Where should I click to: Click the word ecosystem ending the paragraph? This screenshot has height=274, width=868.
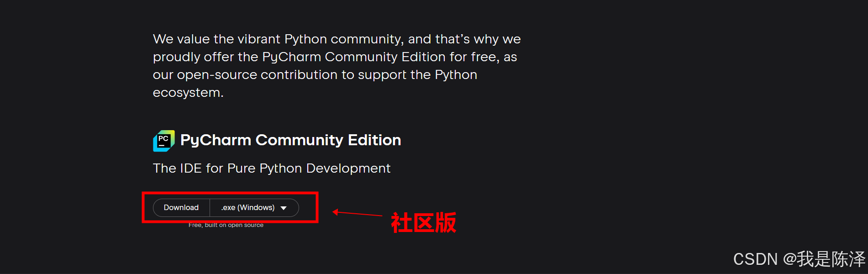click(x=187, y=93)
